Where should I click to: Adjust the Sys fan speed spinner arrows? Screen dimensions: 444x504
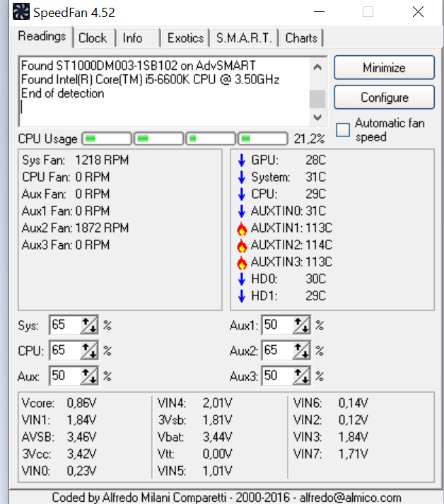point(89,325)
